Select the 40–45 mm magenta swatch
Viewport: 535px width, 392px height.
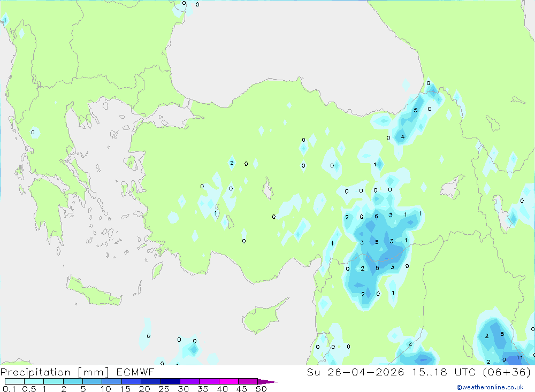228,381
